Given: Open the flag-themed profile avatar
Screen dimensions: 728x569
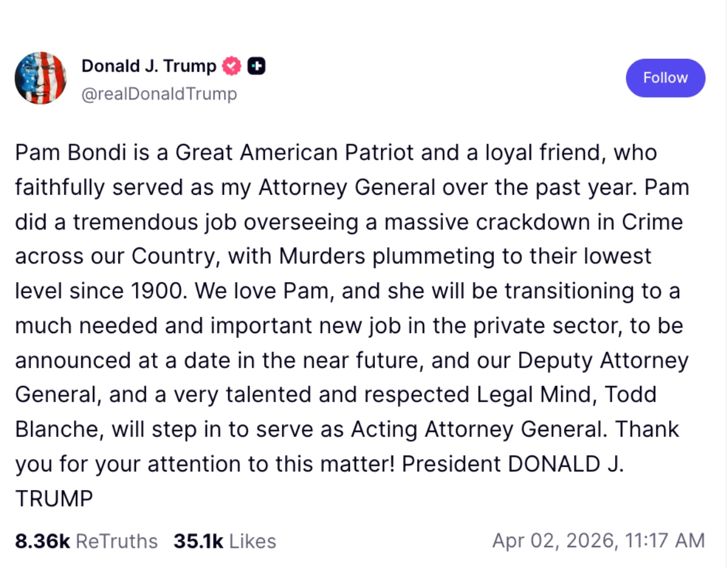Looking at the screenshot, I should coord(41,78).
